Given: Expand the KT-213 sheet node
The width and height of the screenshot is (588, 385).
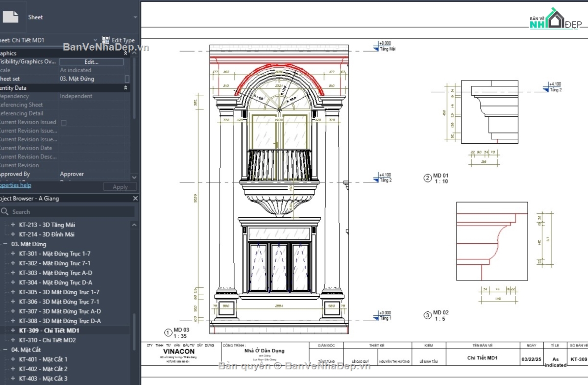Looking at the screenshot, I should click(13, 225).
